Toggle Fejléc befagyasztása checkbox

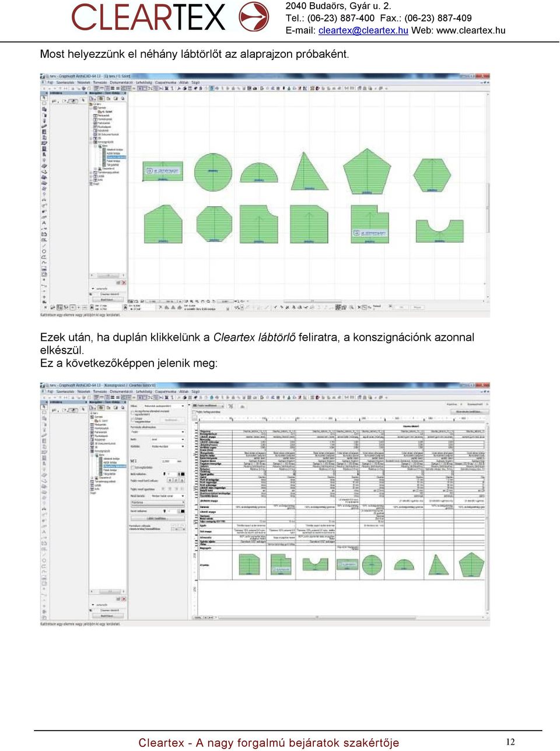pos(194,412)
